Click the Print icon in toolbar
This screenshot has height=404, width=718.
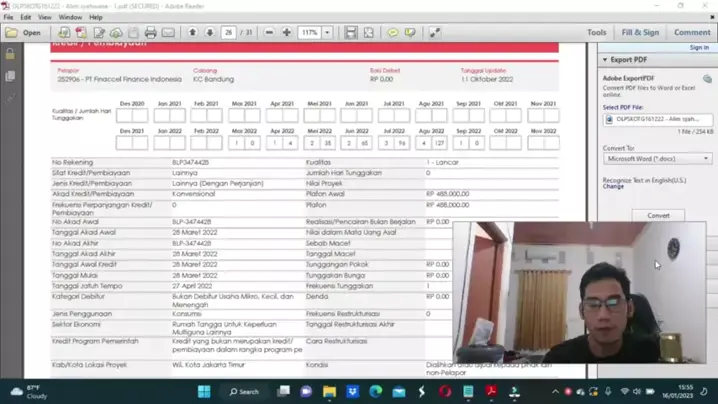coord(151,33)
